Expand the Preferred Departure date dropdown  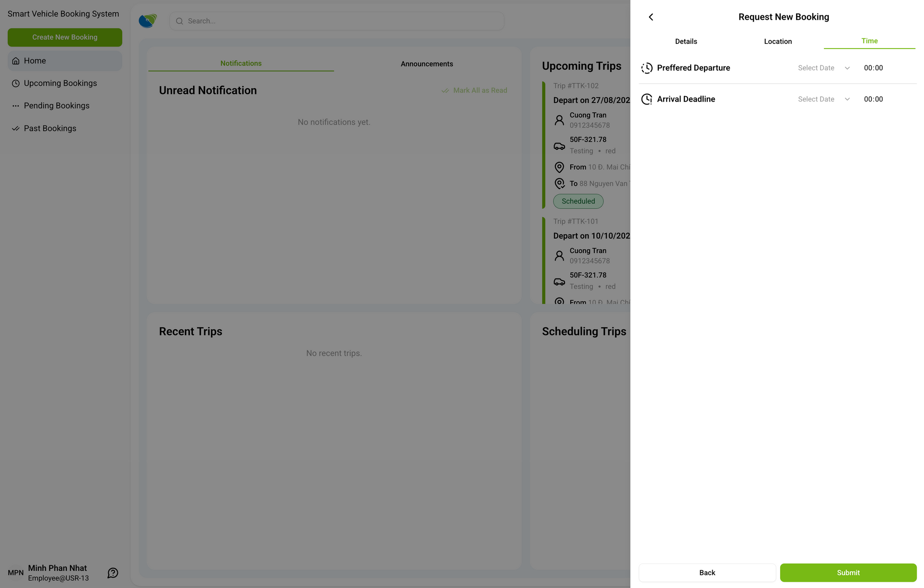[x=823, y=68]
